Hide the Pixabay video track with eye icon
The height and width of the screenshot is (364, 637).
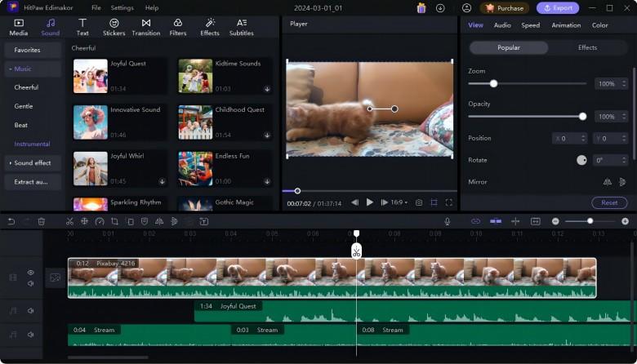(x=30, y=273)
